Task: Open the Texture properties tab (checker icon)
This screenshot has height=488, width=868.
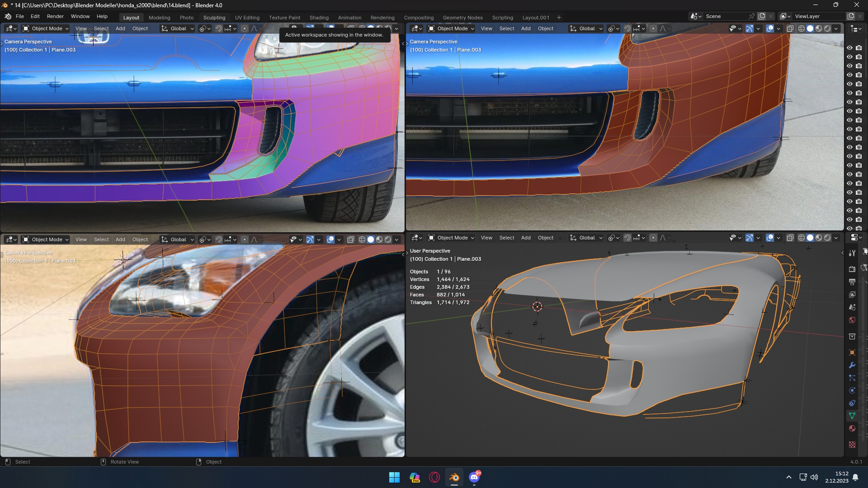Action: (852, 445)
